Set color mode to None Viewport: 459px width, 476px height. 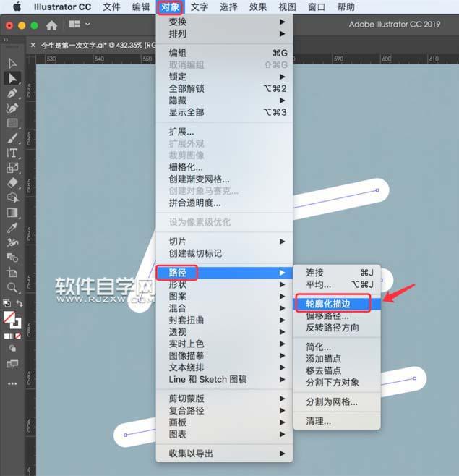point(18,336)
